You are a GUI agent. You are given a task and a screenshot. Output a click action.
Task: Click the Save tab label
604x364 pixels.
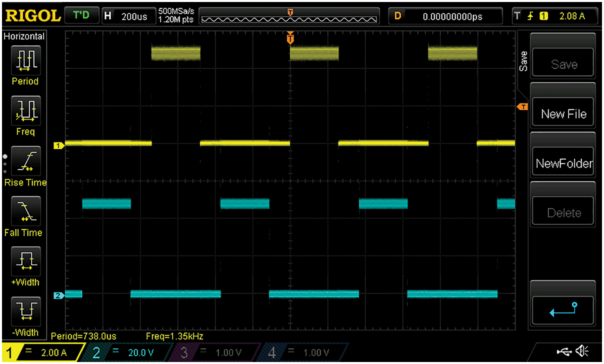[523, 61]
